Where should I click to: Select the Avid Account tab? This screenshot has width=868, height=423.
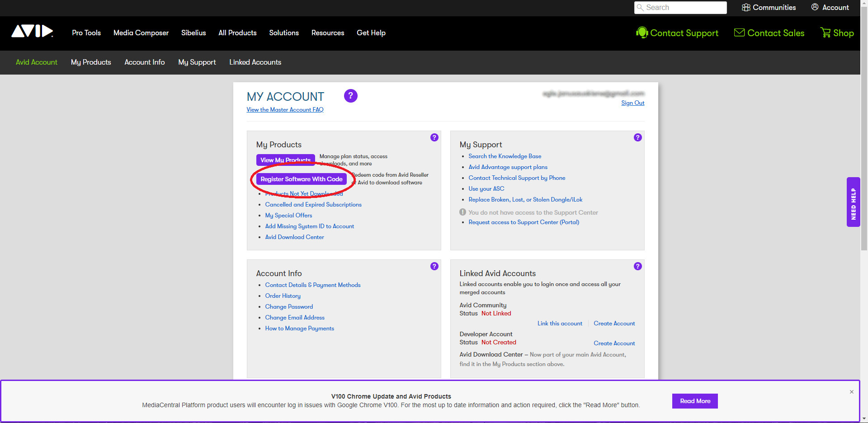[x=37, y=62]
